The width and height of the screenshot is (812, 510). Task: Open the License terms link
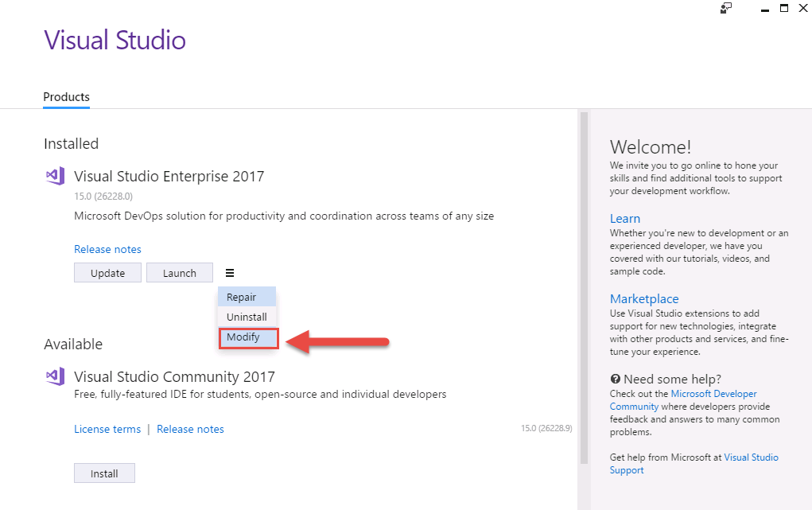coord(107,429)
